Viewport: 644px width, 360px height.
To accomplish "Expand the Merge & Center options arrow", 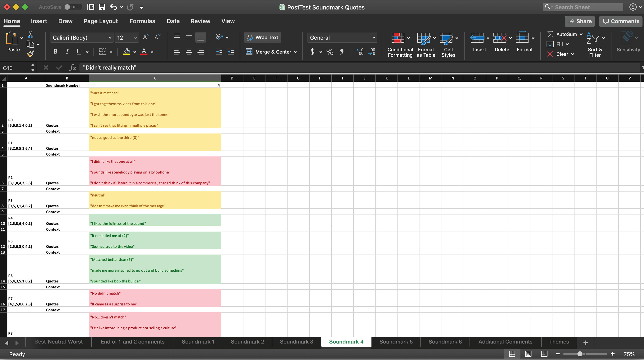I will [x=295, y=52].
